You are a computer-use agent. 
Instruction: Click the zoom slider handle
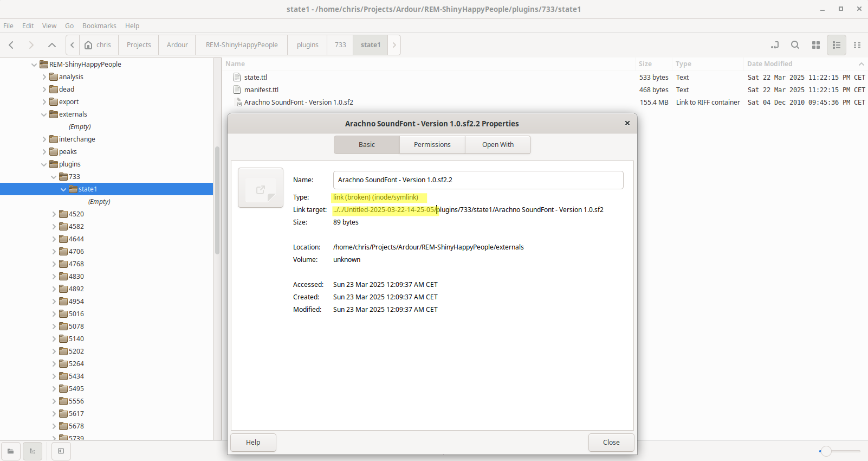(x=826, y=451)
